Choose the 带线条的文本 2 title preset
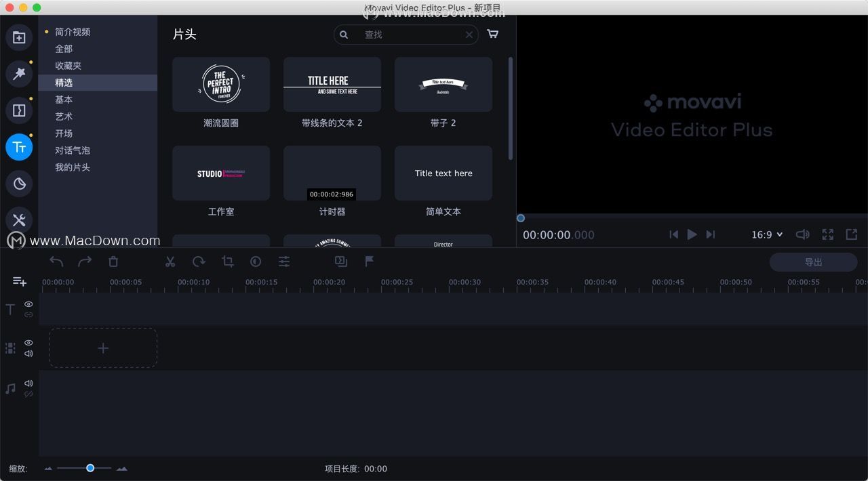 point(332,84)
